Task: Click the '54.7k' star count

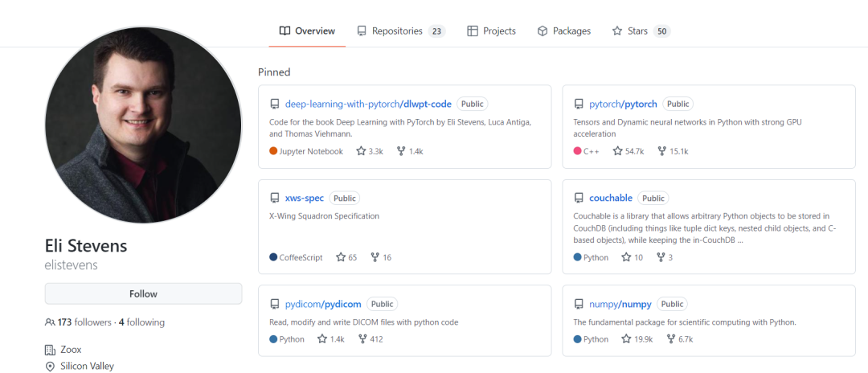Action: click(x=635, y=151)
